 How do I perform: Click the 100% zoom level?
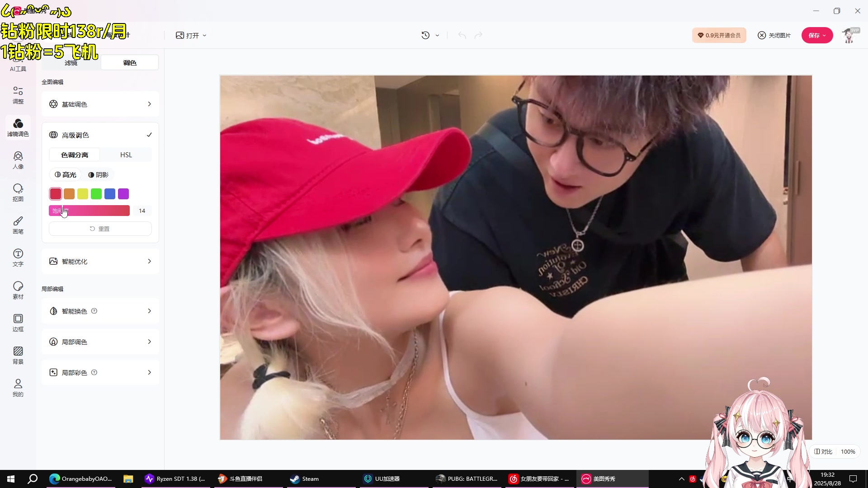click(x=848, y=451)
